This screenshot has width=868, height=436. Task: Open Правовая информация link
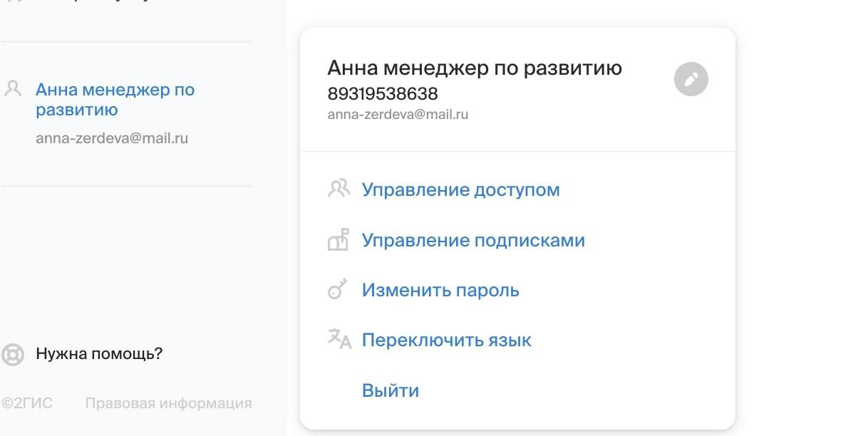[x=168, y=403]
